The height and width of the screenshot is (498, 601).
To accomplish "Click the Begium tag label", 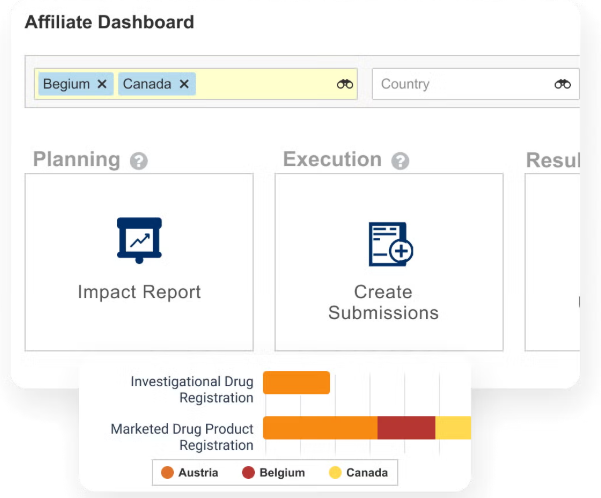I will [x=67, y=85].
